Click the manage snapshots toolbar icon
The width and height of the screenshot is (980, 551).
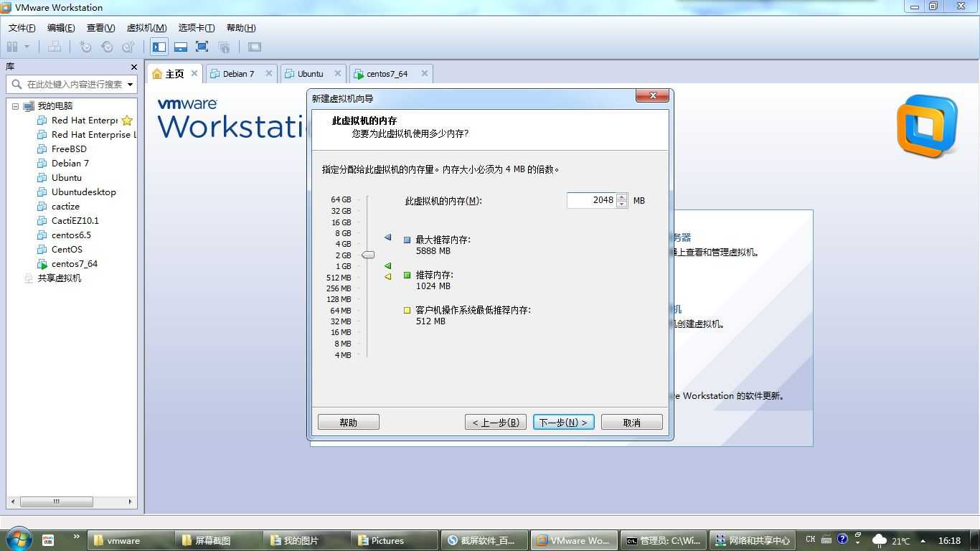coord(128,47)
